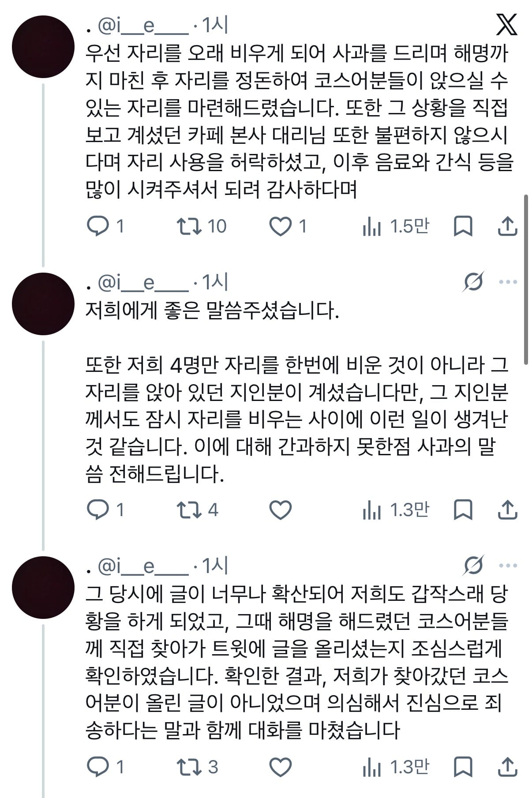Open Grok icon on the second tweet
Screen dimensions: 532x798
click(474, 281)
